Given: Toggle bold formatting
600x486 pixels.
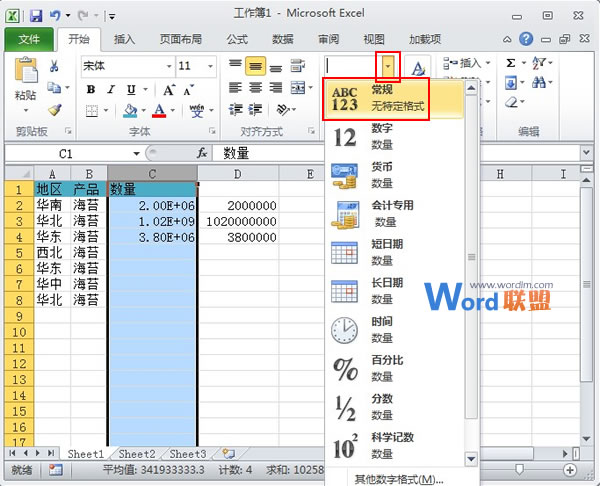Looking at the screenshot, I should tap(90, 89).
